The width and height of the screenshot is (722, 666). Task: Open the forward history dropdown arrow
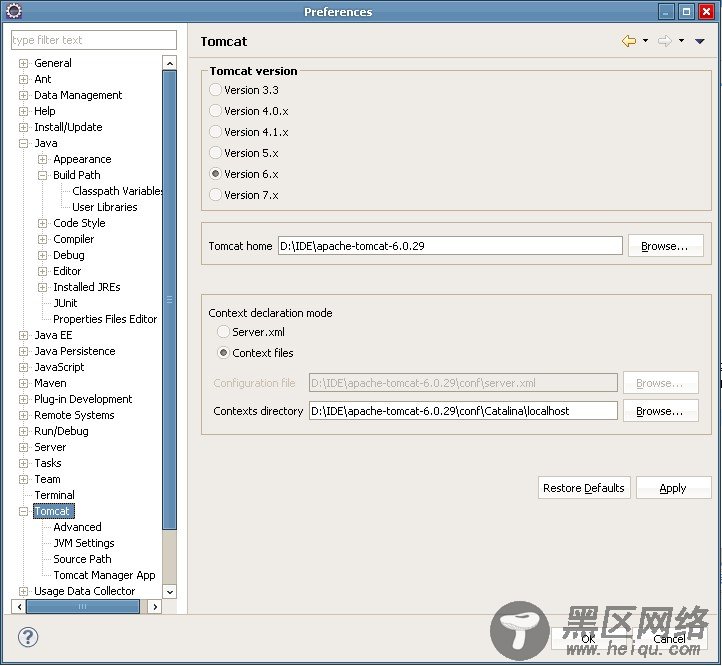[x=681, y=41]
